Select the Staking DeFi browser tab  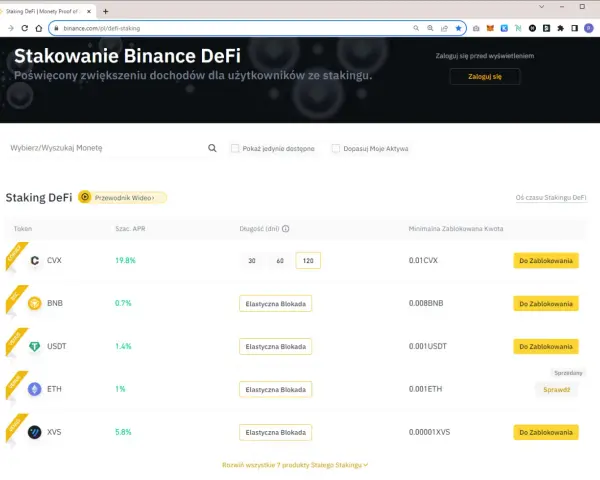[46, 11]
